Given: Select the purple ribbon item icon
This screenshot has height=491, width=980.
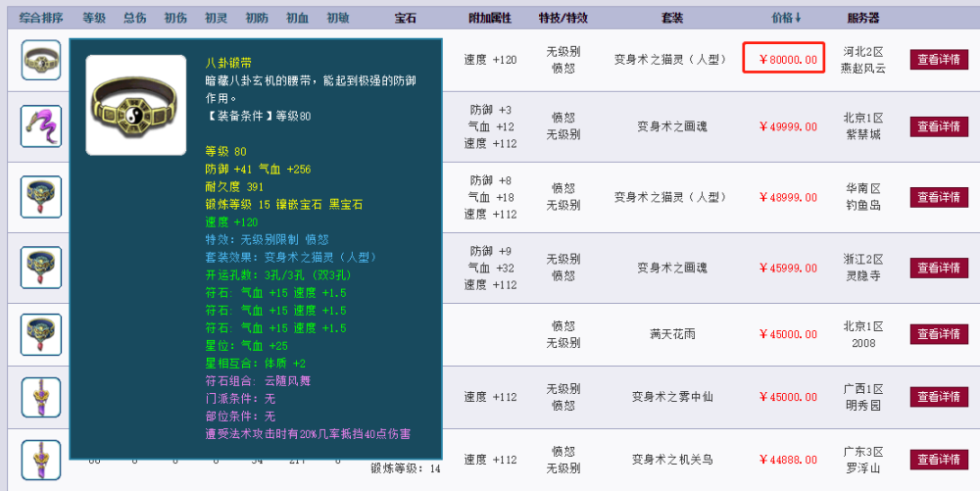Looking at the screenshot, I should pyautogui.click(x=40, y=126).
